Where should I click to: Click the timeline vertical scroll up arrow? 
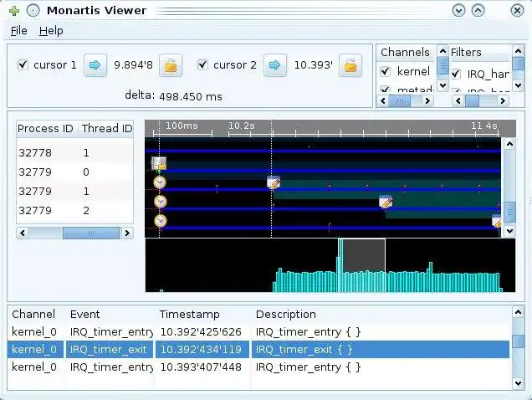click(x=509, y=144)
